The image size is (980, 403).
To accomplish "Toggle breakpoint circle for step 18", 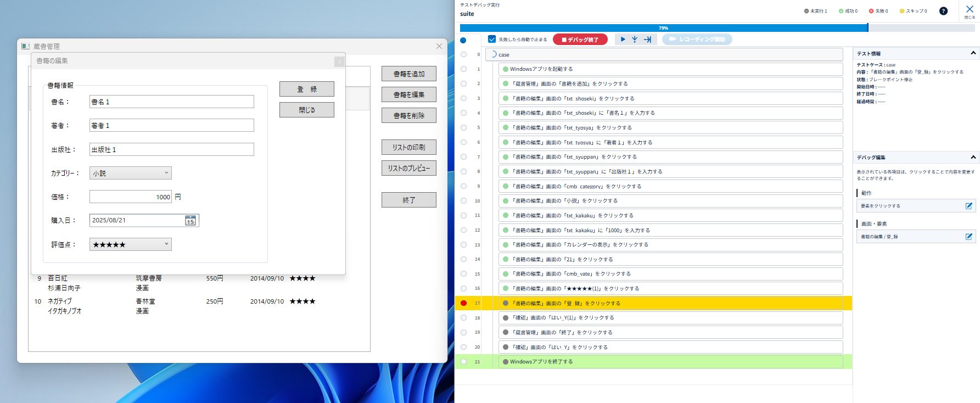I will tap(464, 318).
